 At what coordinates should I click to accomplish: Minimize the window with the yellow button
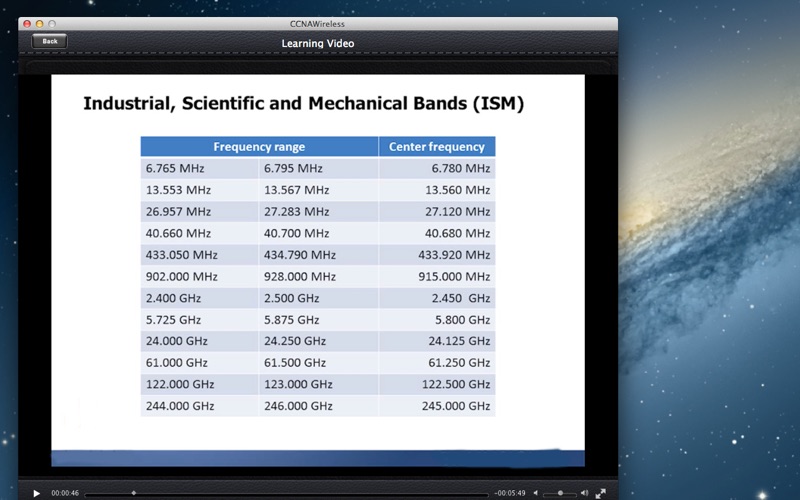(x=39, y=23)
